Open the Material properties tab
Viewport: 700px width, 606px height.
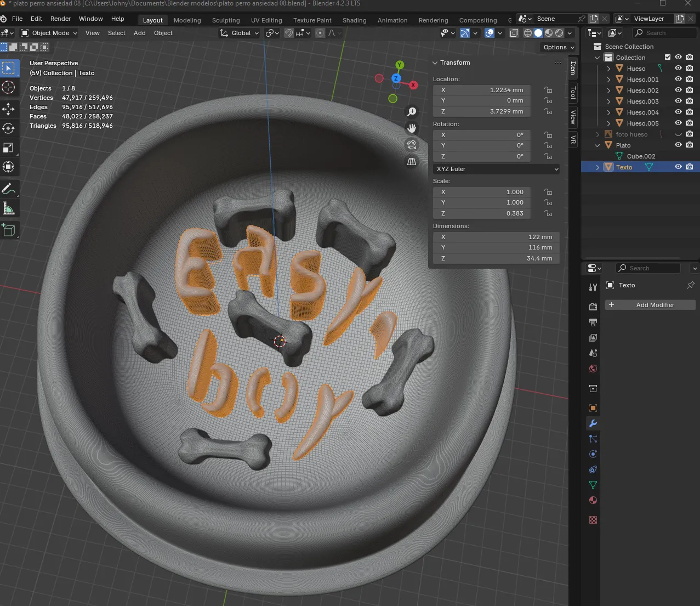tap(593, 500)
